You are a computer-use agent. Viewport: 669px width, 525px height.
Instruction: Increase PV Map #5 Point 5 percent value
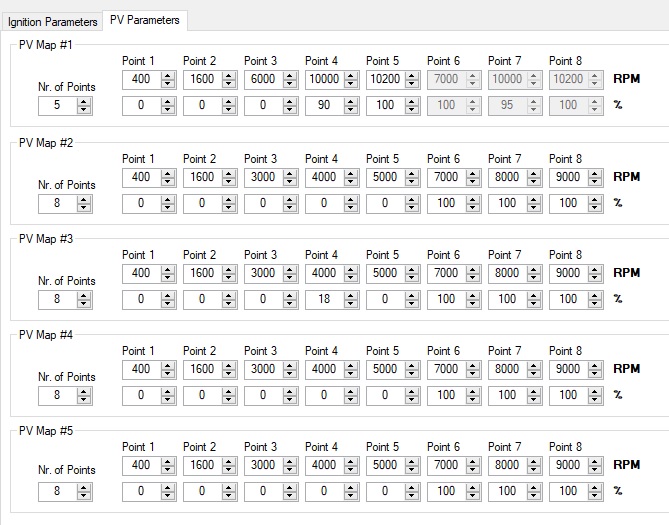[x=412, y=488]
